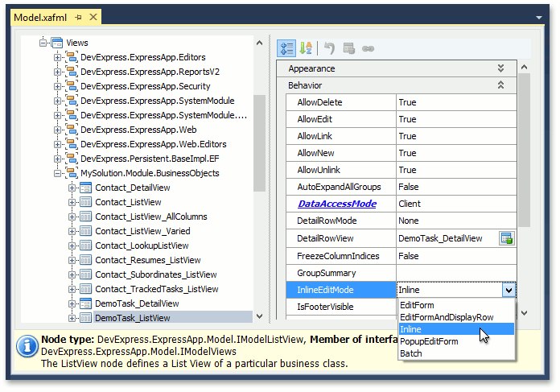This screenshot has height=392, width=560.
Task: Select the IsFooterVisible property row label
Action: [325, 307]
